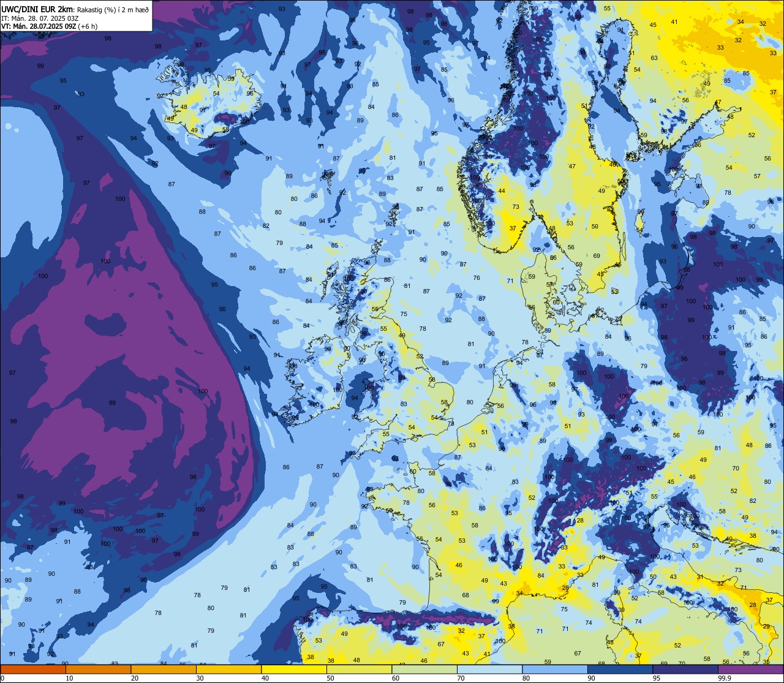Click the legend swatch between 10 and 20
Image resolution: width=784 pixels, height=683 pixels.
point(98,669)
